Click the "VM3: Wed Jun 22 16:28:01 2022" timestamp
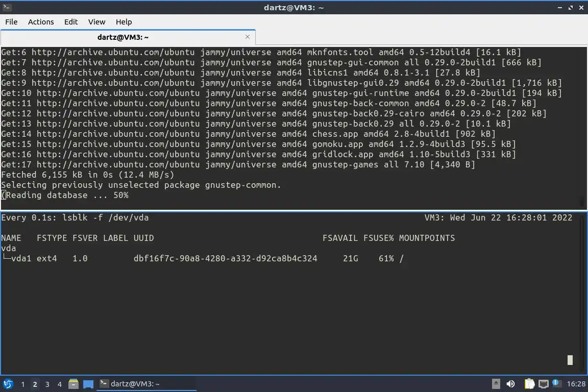Screen dimensions: 588x392 point(498,217)
